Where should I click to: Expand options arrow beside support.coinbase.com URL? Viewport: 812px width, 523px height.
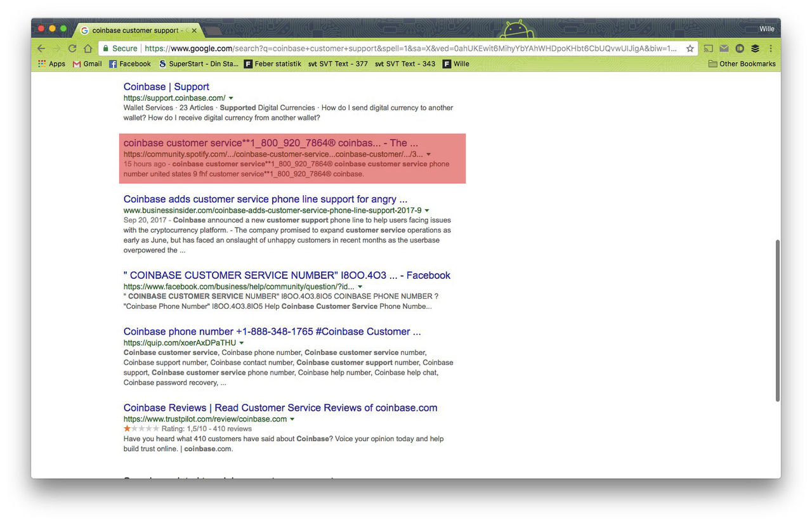231,98
